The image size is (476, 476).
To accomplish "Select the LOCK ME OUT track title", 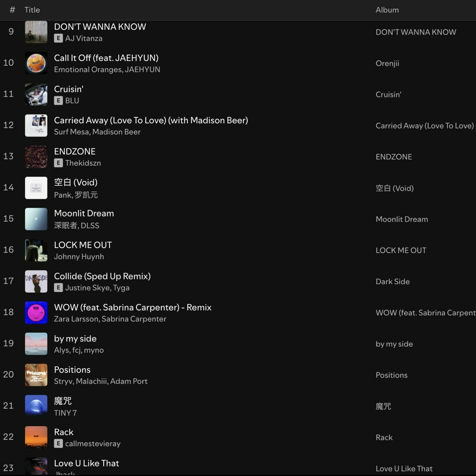I will 83,245.
